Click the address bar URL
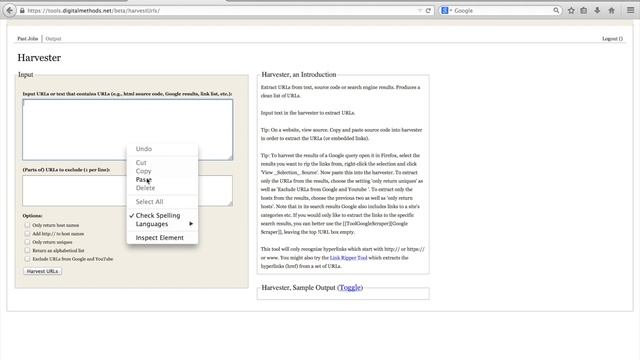 click(93, 11)
